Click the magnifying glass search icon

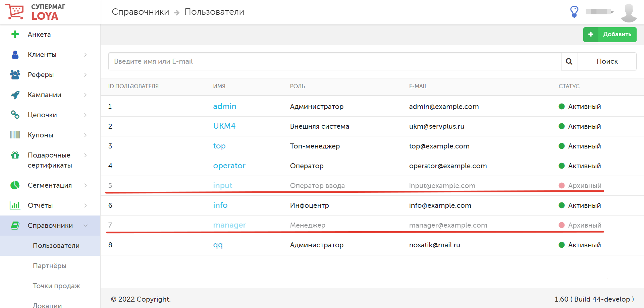(569, 61)
